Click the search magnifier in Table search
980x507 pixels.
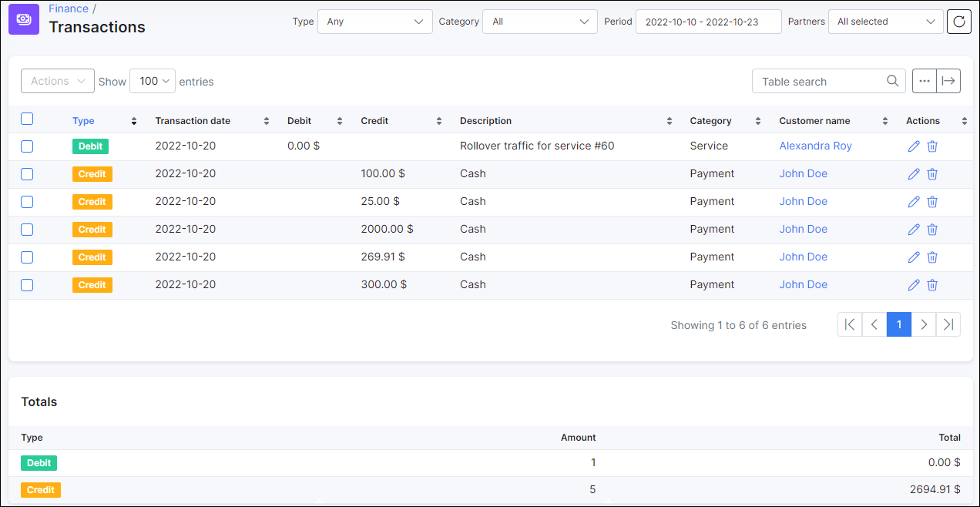[x=892, y=80]
